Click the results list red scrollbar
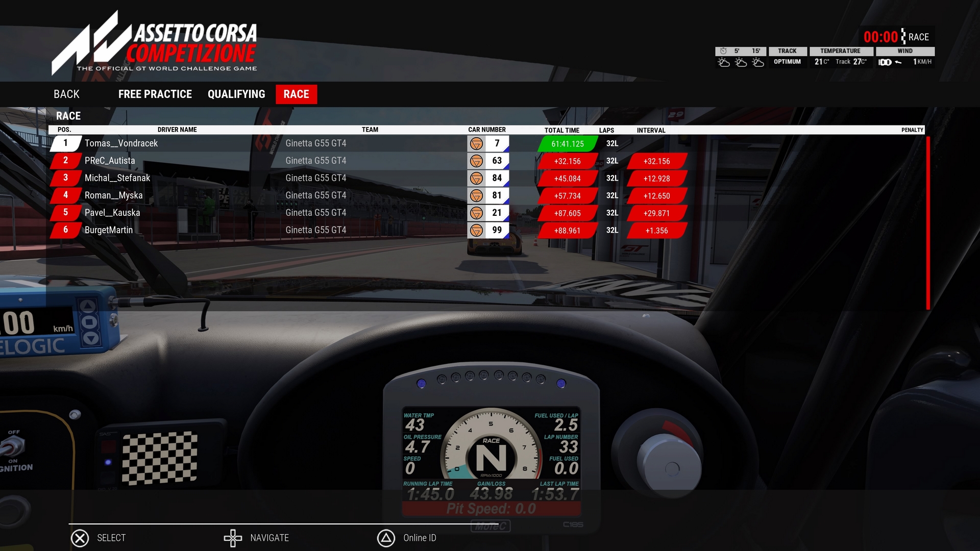The image size is (980, 551). (x=928, y=222)
